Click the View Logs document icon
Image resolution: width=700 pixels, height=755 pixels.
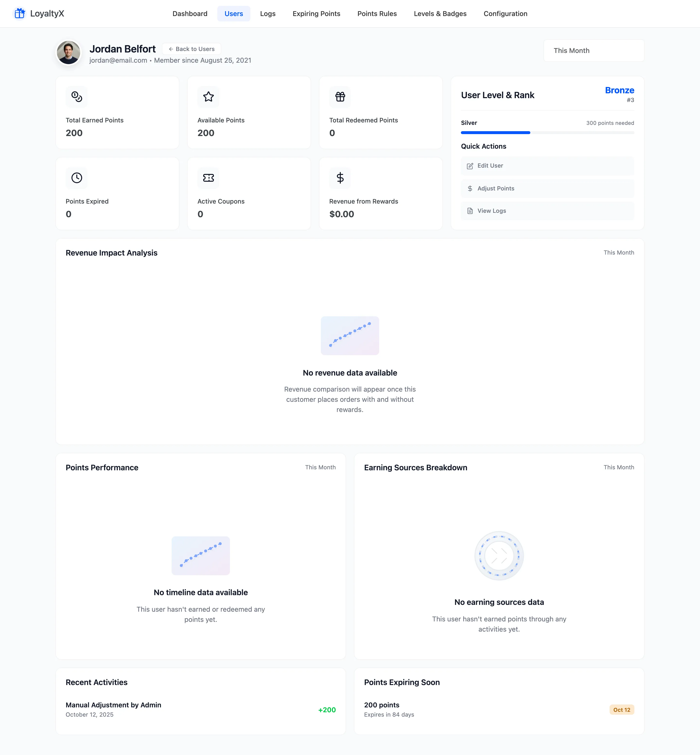[470, 211]
